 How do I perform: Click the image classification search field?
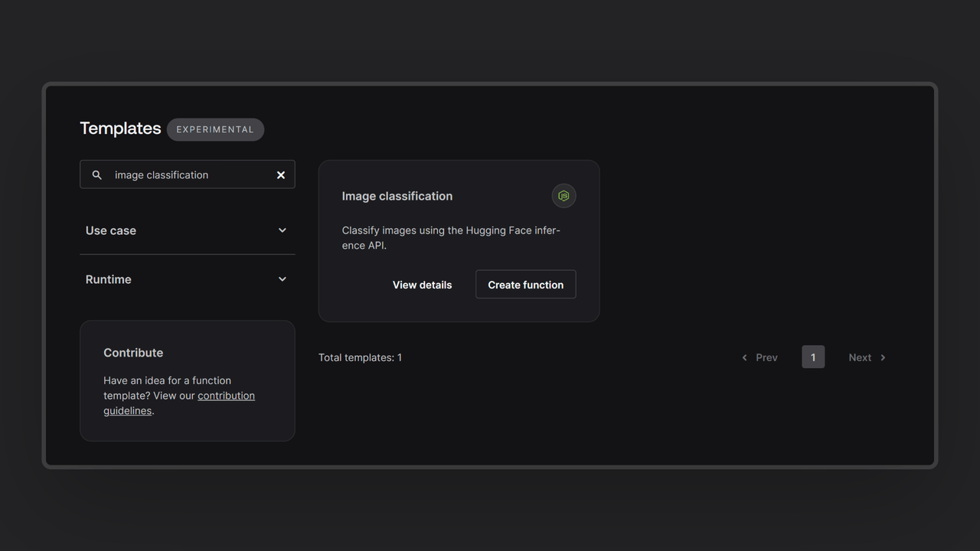[188, 175]
